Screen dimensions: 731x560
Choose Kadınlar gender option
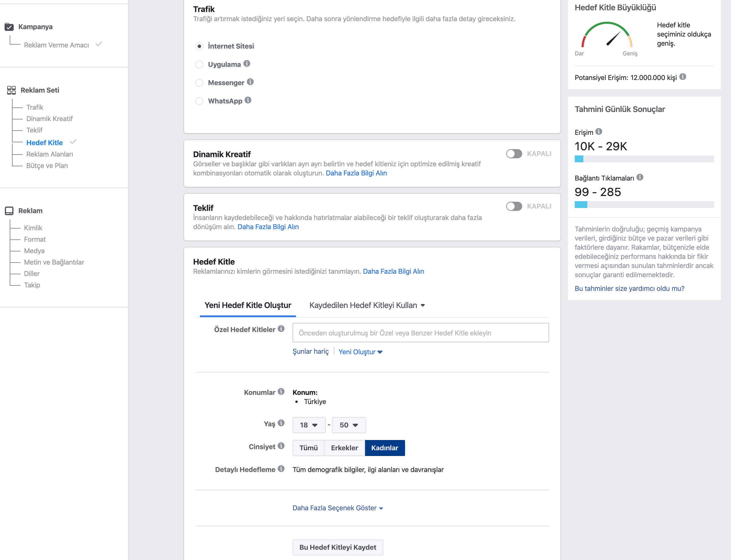385,448
